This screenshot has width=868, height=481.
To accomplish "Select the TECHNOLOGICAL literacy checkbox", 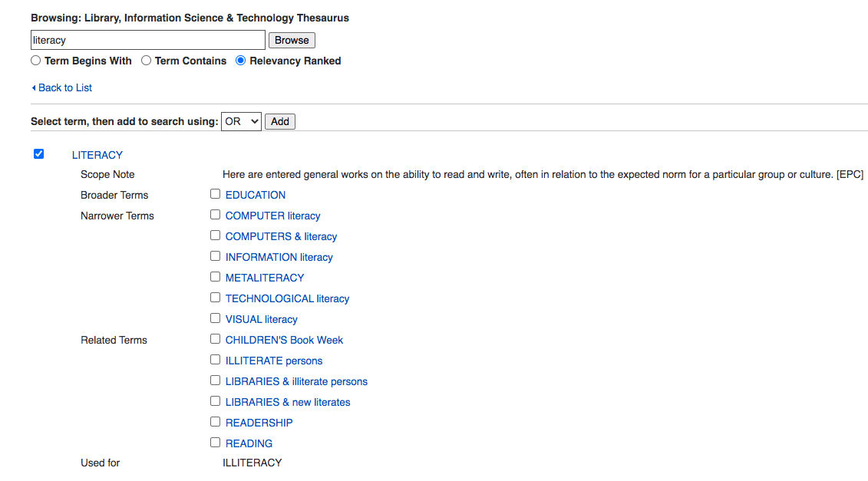I will tap(216, 298).
